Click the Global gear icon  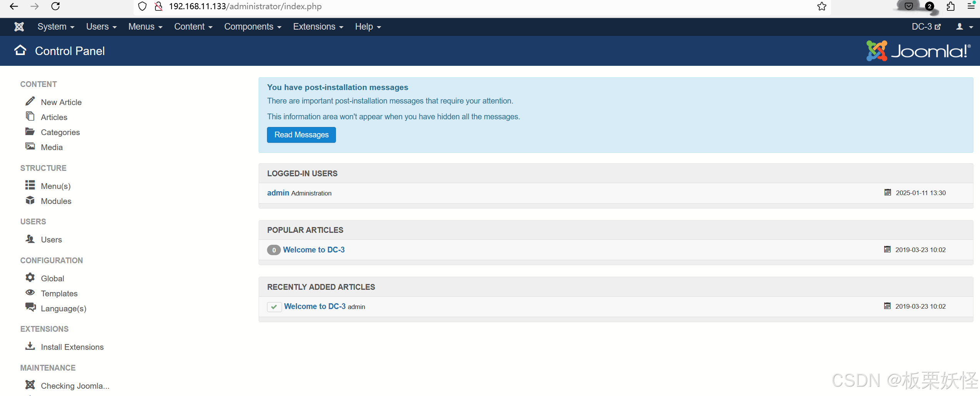30,277
